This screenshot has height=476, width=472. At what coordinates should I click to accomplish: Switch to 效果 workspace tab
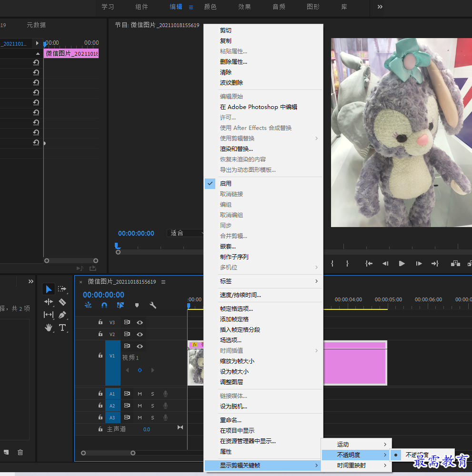coord(244,7)
